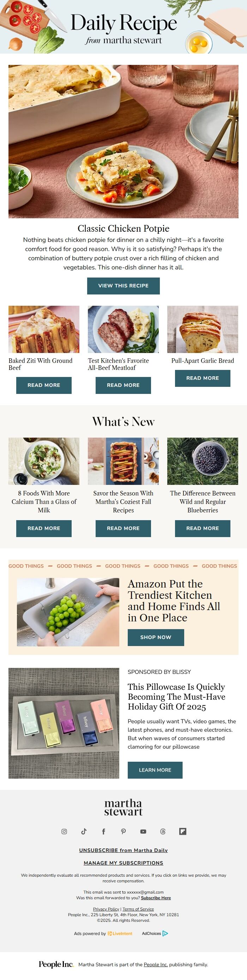Open the Terms of Service link
This screenshot has height=980, width=247.
138,909
